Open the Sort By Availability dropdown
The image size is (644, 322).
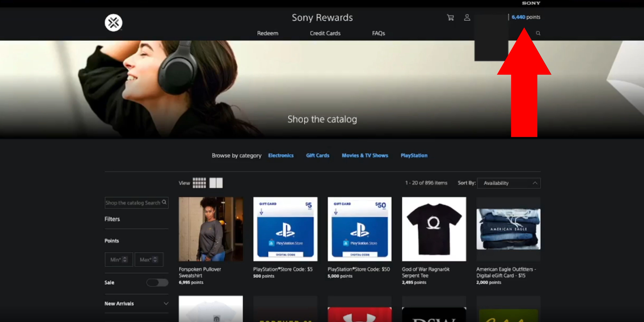(508, 183)
